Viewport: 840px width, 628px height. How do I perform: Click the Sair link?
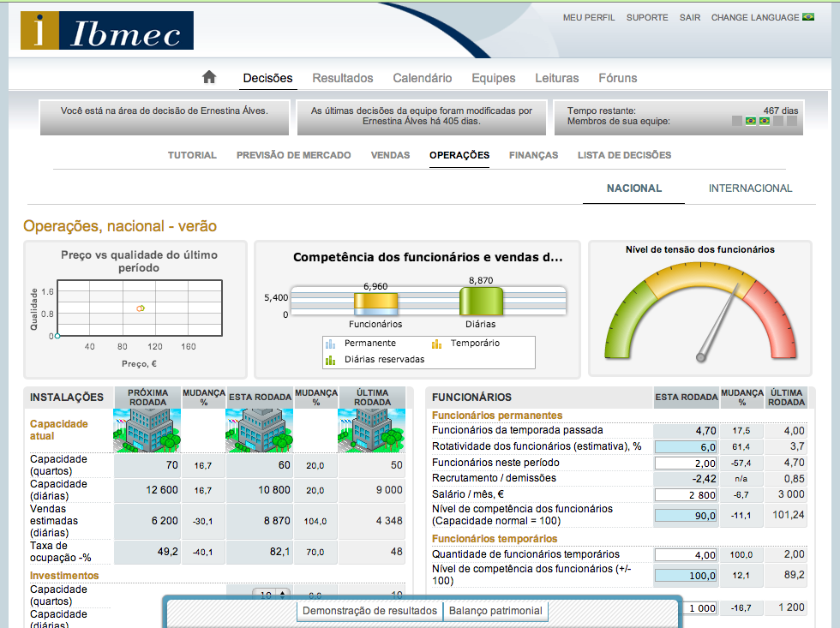pyautogui.click(x=689, y=17)
